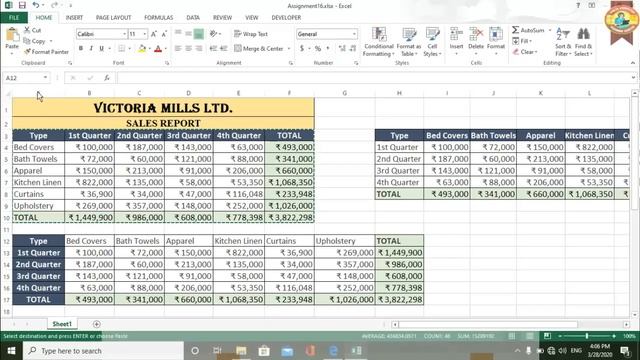The width and height of the screenshot is (640, 360).
Task: Click the Orientation text-angle icon
Action: [x=213, y=34]
